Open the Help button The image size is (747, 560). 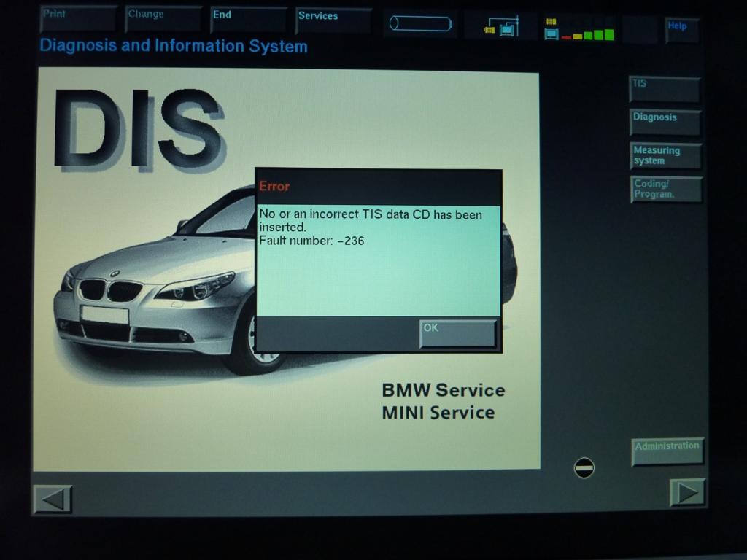pyautogui.click(x=682, y=31)
